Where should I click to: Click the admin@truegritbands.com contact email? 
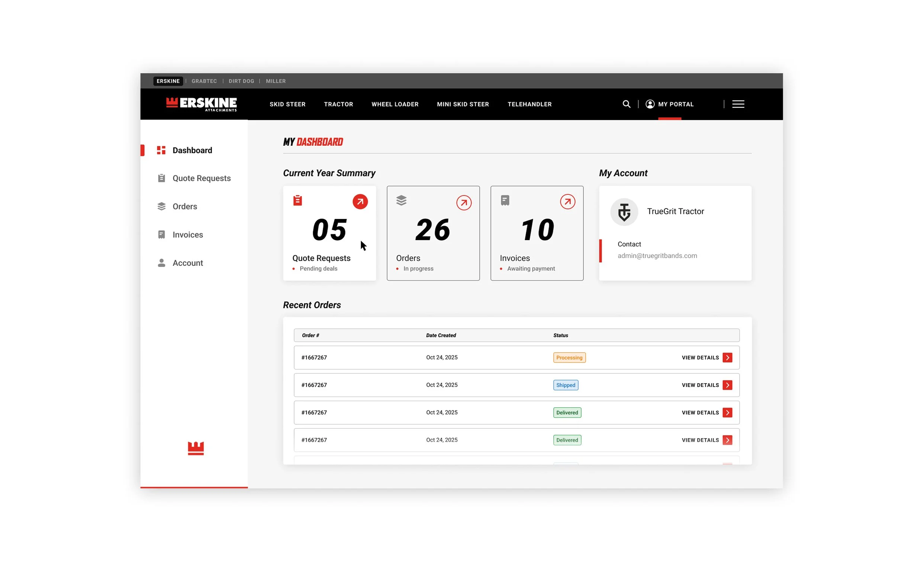click(x=657, y=256)
